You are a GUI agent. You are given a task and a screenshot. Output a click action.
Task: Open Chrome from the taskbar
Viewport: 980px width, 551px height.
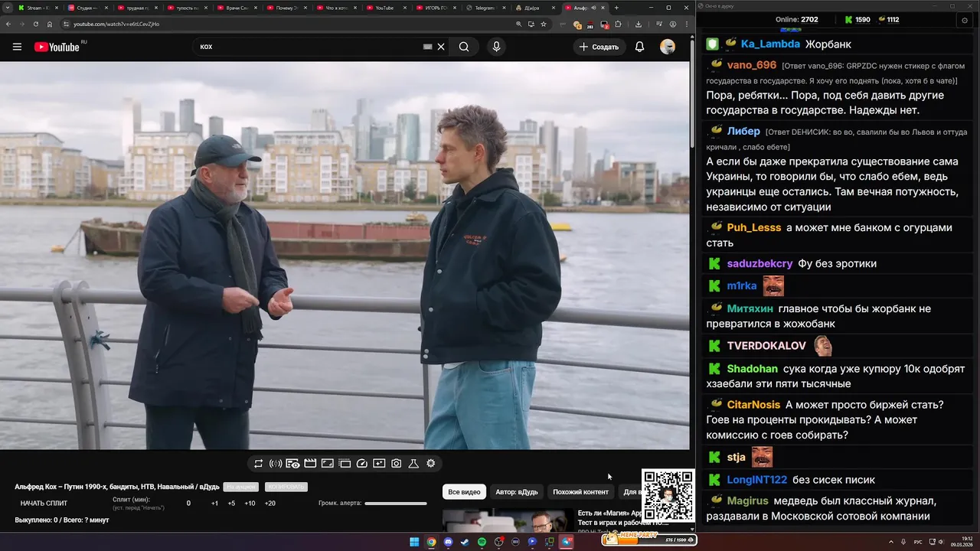point(431,542)
